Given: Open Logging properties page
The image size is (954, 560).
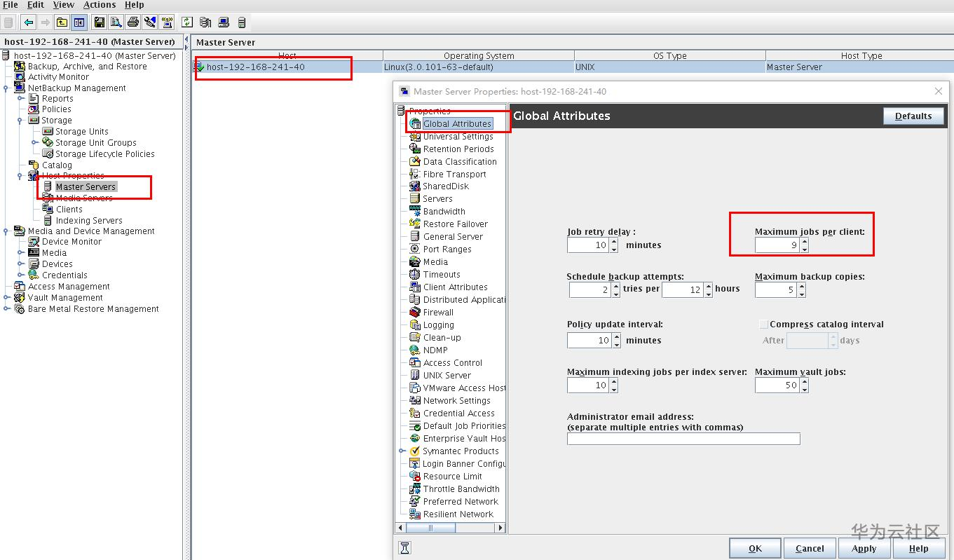Looking at the screenshot, I should coord(438,325).
